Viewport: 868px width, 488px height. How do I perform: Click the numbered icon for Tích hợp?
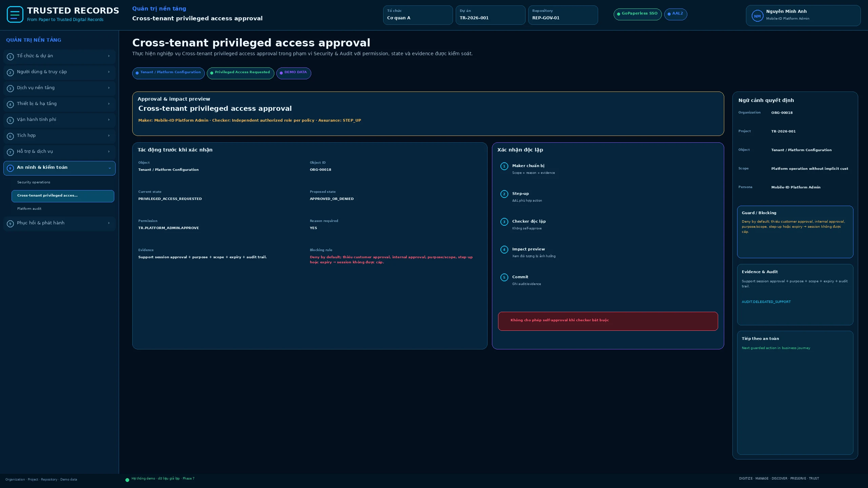pyautogui.click(x=10, y=136)
